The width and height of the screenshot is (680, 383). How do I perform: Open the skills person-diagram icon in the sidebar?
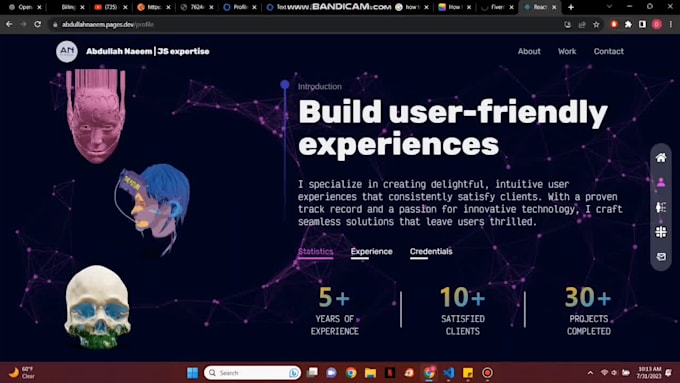click(661, 207)
